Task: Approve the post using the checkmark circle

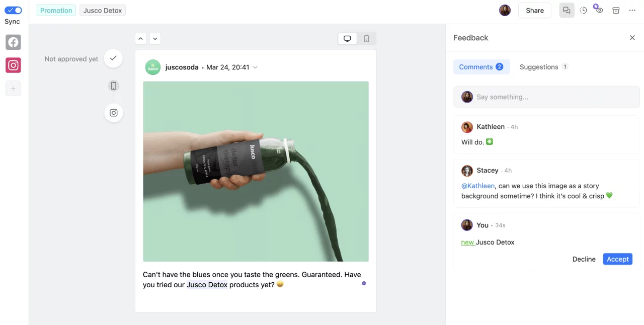Action: 113,58
